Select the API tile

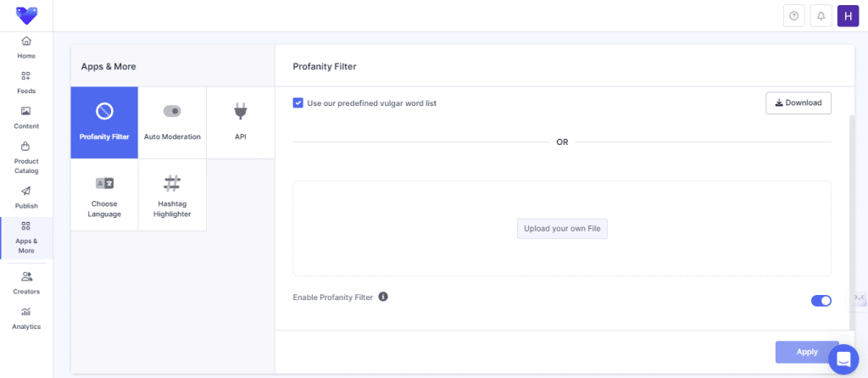[240, 122]
